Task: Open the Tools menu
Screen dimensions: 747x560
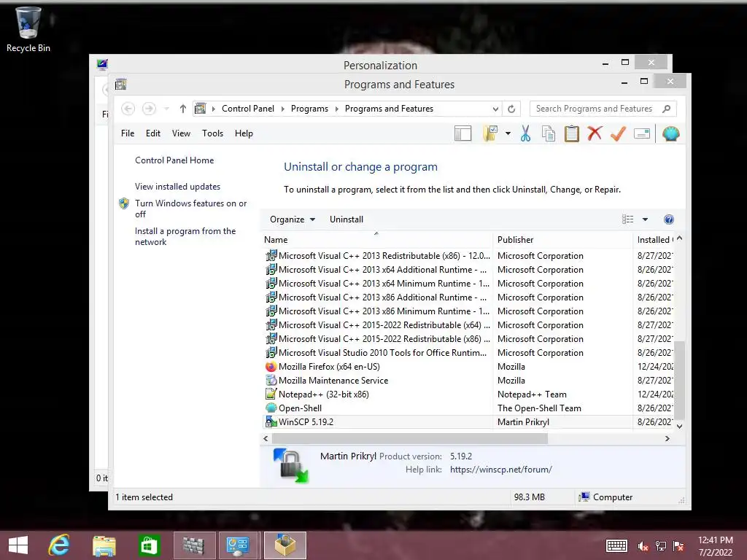Action: point(212,133)
